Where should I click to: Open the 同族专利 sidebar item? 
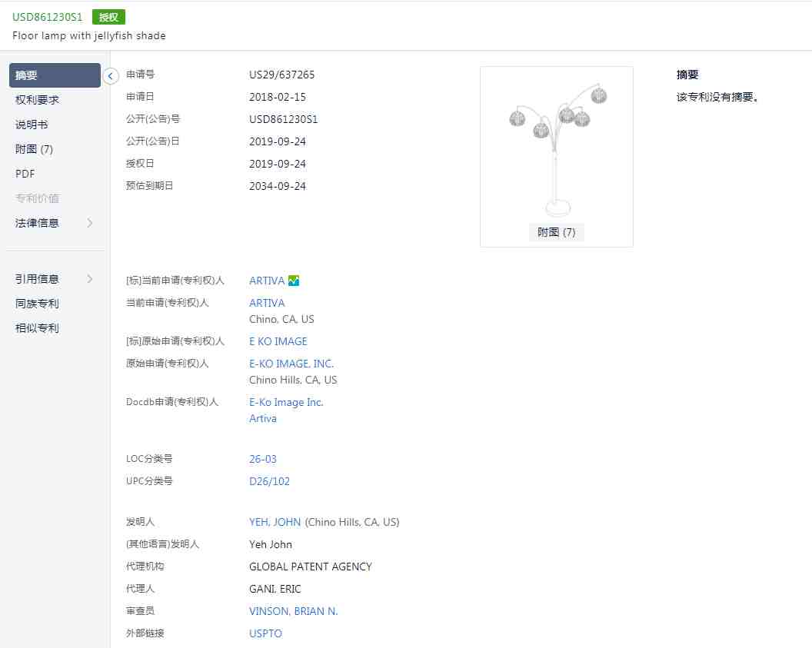coord(37,304)
